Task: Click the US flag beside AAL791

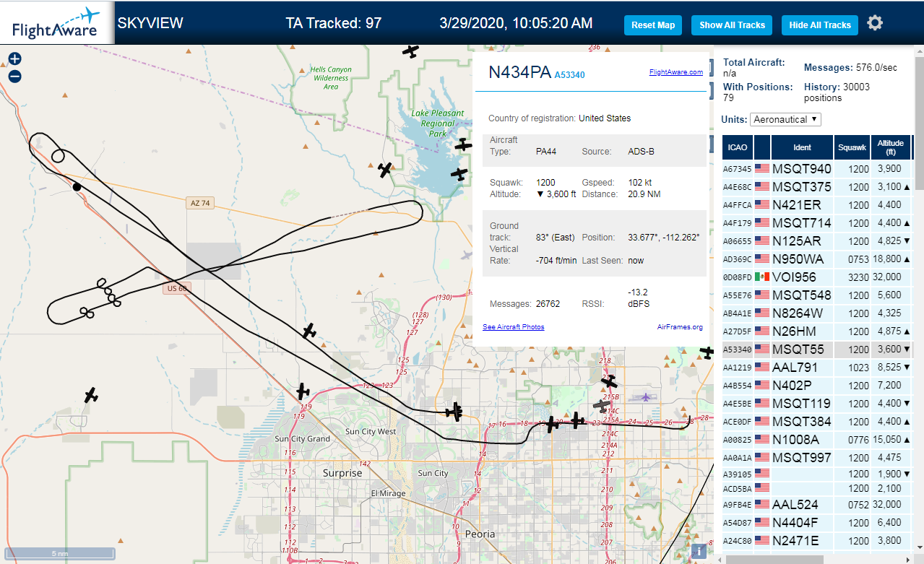Action: pyautogui.click(x=762, y=367)
